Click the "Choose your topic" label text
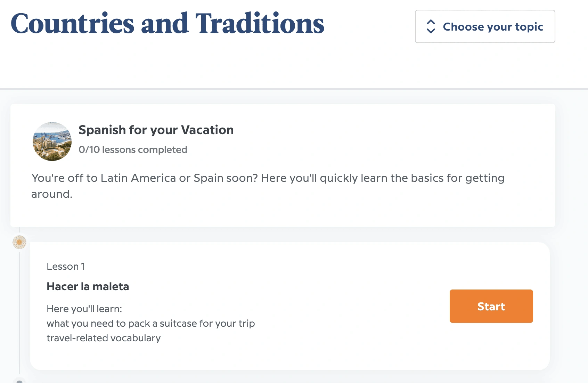588x383 pixels. [493, 27]
